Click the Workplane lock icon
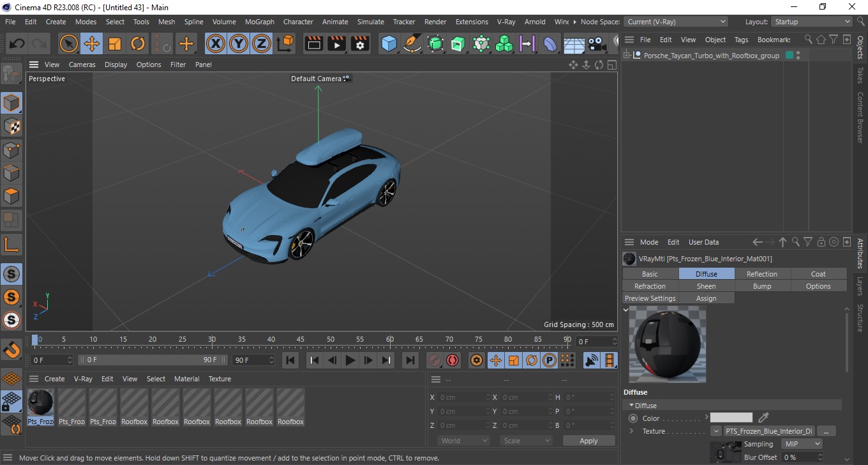 click(11, 402)
